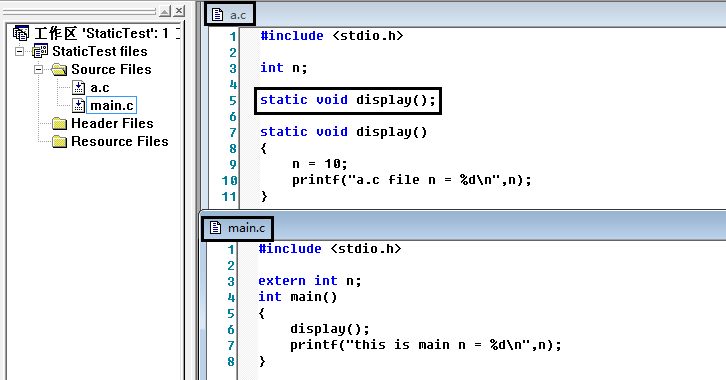Click 'static void display();' declaration in a.c

pyautogui.click(x=348, y=100)
